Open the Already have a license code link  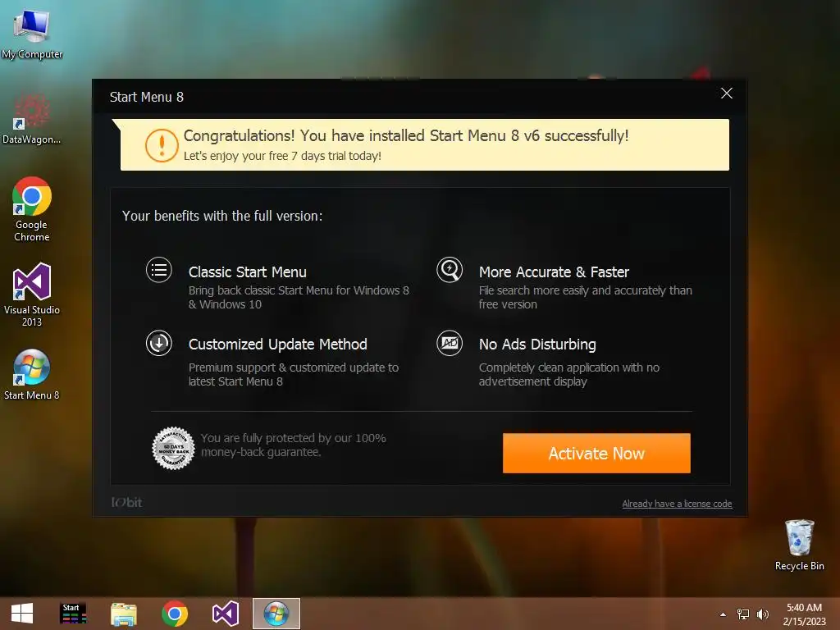pos(677,504)
